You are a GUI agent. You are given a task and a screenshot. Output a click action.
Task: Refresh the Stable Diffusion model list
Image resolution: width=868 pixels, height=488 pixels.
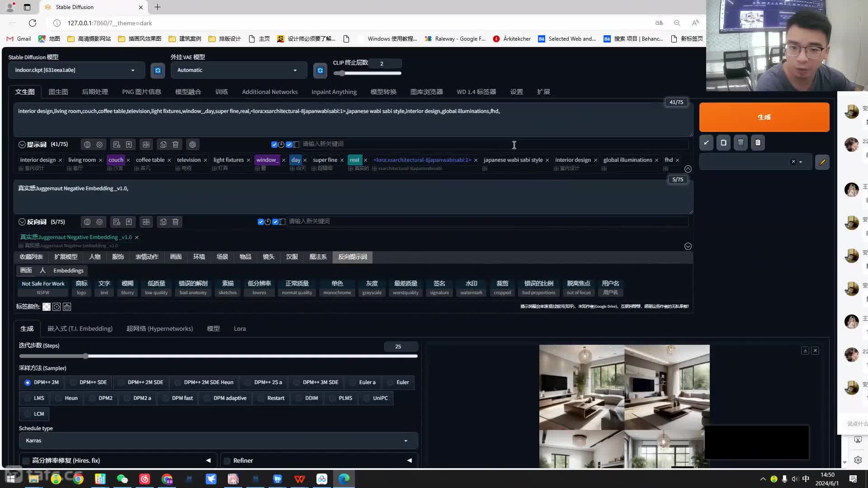158,70
